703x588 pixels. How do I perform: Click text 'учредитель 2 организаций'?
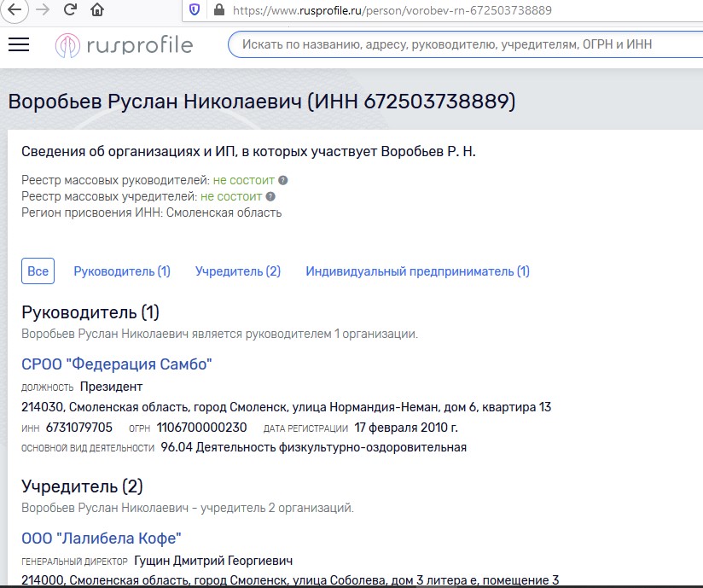coord(276,508)
